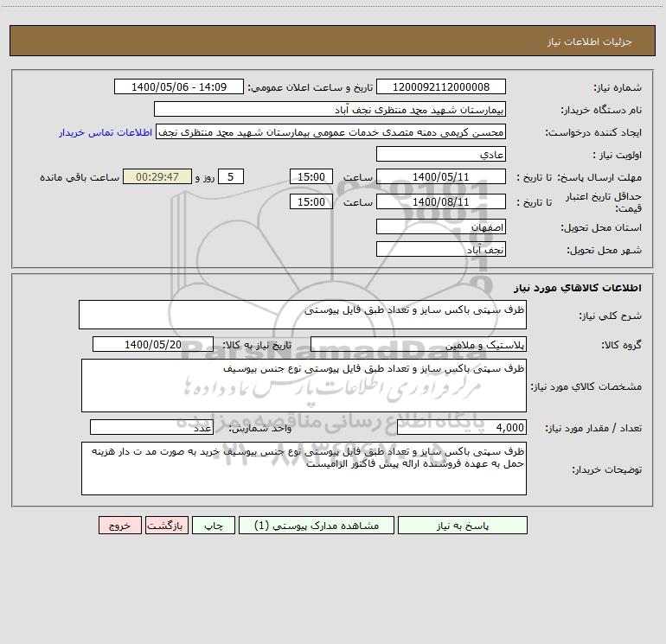Click label تعداد / مقدار مورد نیاز
666x644 pixels.
[593, 429]
